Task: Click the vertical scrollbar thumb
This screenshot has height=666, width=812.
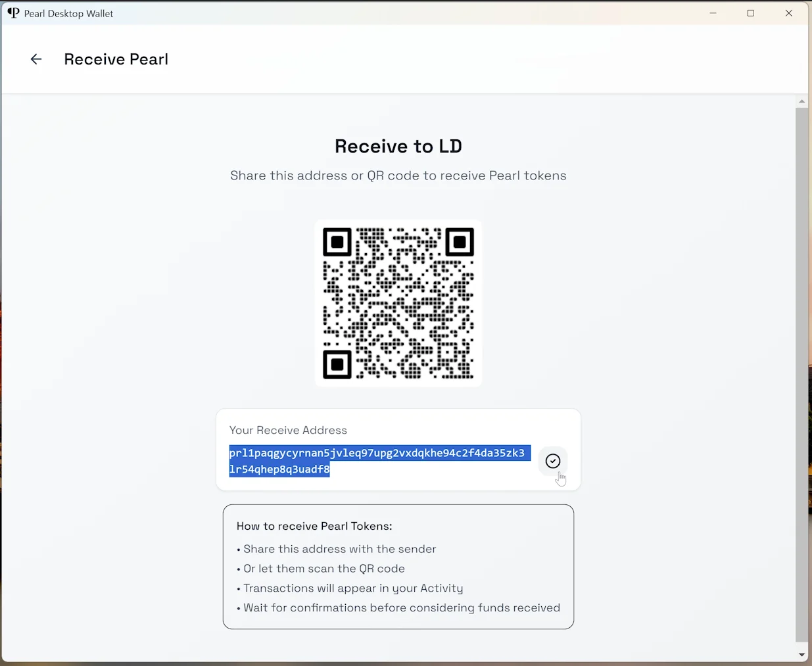Action: 801,375
